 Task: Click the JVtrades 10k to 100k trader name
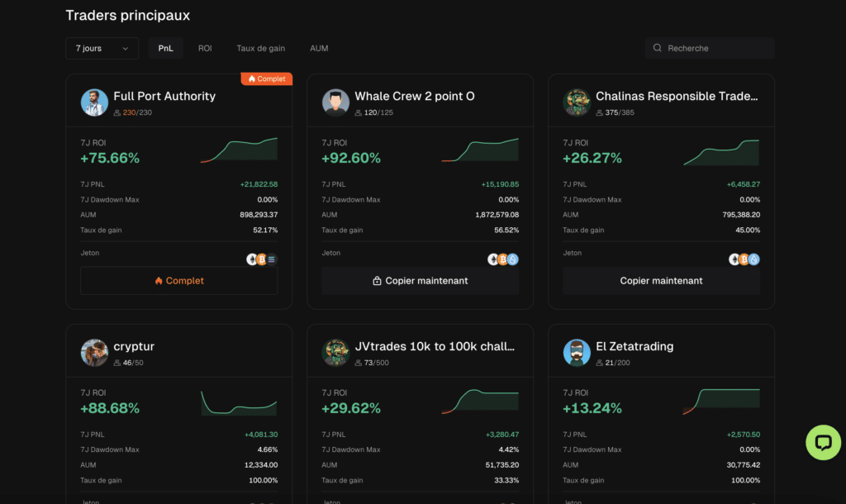click(x=435, y=346)
